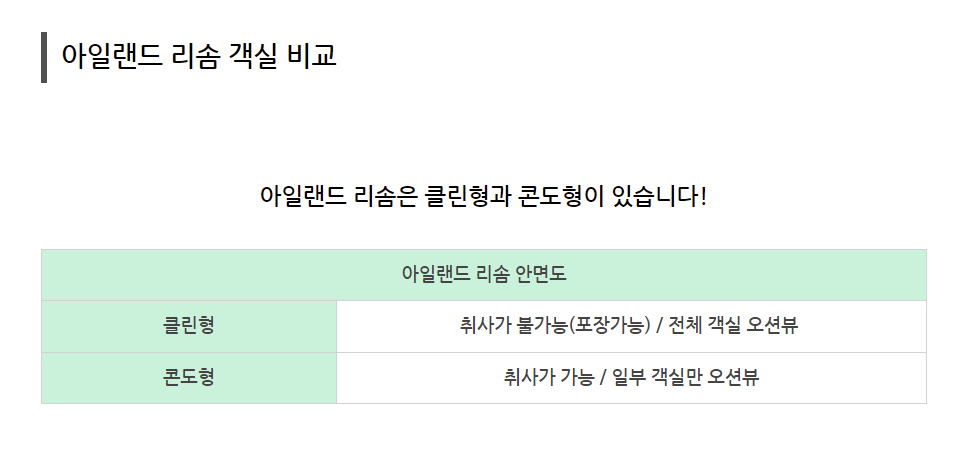The height and width of the screenshot is (459, 957).
Task: Click the words 취사가 불가능 in the 클린형 row
Action: (x=514, y=325)
